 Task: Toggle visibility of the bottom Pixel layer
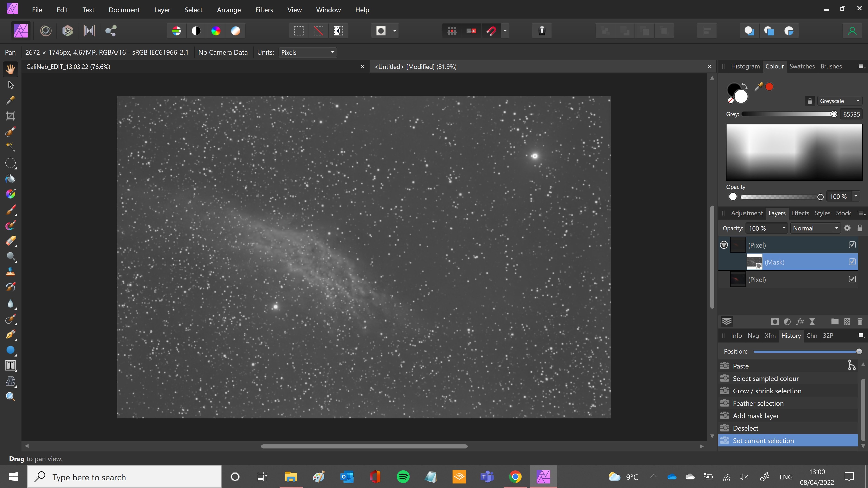pyautogui.click(x=852, y=279)
